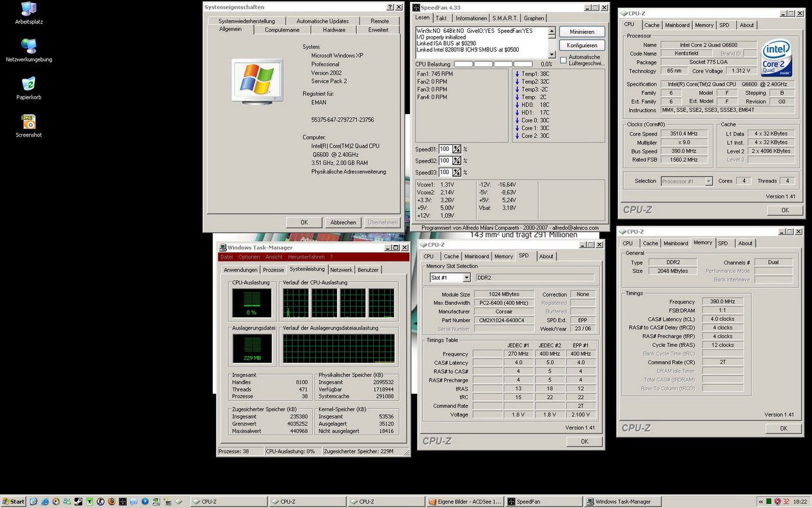Switch to Computername tab in Systemeigenschaften
The height and width of the screenshot is (508, 812).
pyautogui.click(x=282, y=30)
